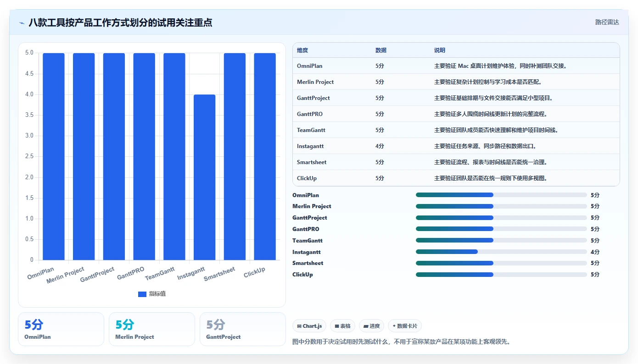Screen dimensions: 638x364
Task: Click the GanttProject label in progress list
Action: (x=310, y=218)
